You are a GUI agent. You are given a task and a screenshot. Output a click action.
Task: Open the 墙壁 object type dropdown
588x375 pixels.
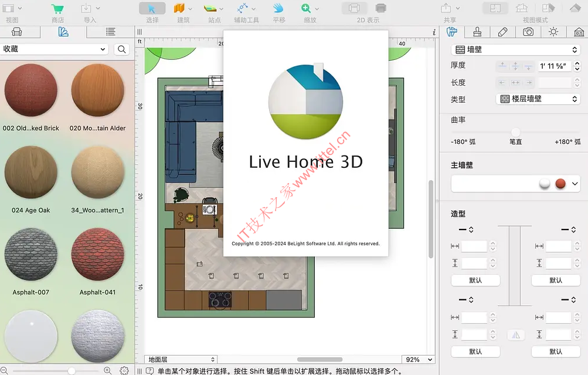click(516, 49)
